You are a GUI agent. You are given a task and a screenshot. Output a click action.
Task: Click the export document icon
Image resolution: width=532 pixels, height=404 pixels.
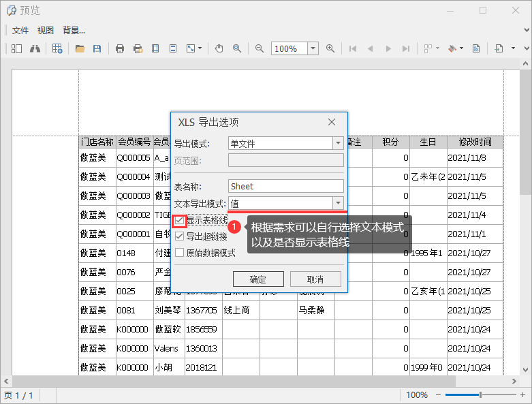point(499,48)
